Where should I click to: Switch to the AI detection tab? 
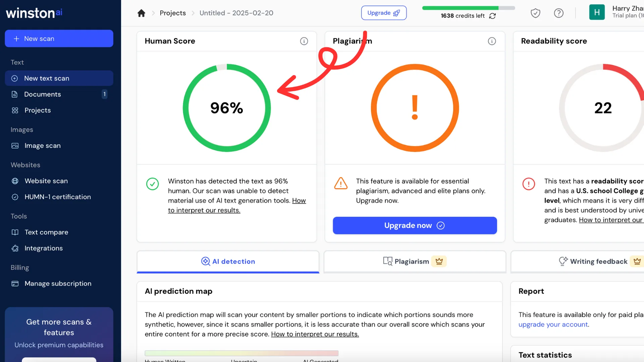(228, 261)
